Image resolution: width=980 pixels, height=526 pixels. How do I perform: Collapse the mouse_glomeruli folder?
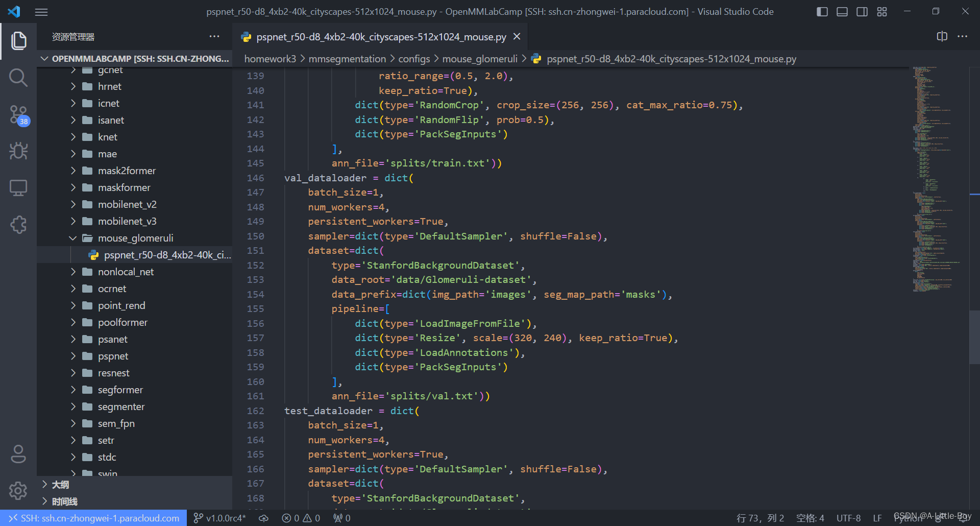coord(73,238)
